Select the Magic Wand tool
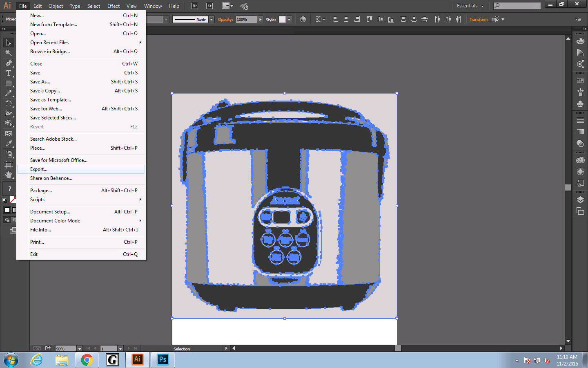Image resolution: width=588 pixels, height=368 pixels. pyautogui.click(x=9, y=53)
